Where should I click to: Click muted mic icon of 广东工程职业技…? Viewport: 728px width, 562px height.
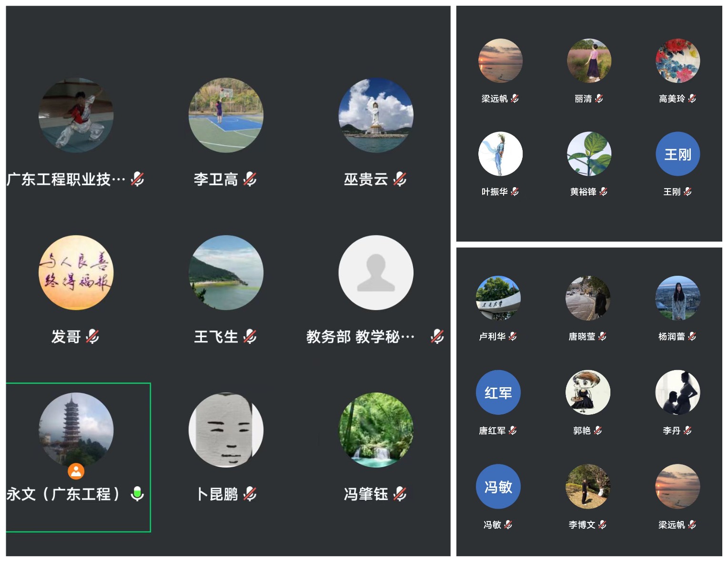click(138, 180)
